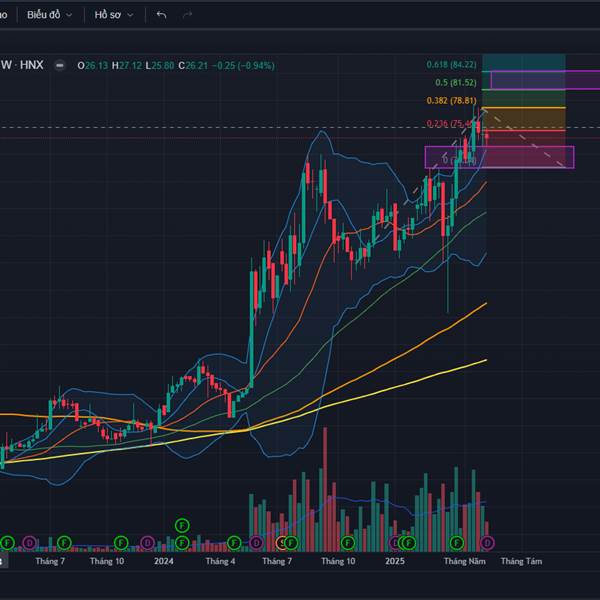Click the F marker just right of Tháng 4 label
600x600 pixels.
234,543
